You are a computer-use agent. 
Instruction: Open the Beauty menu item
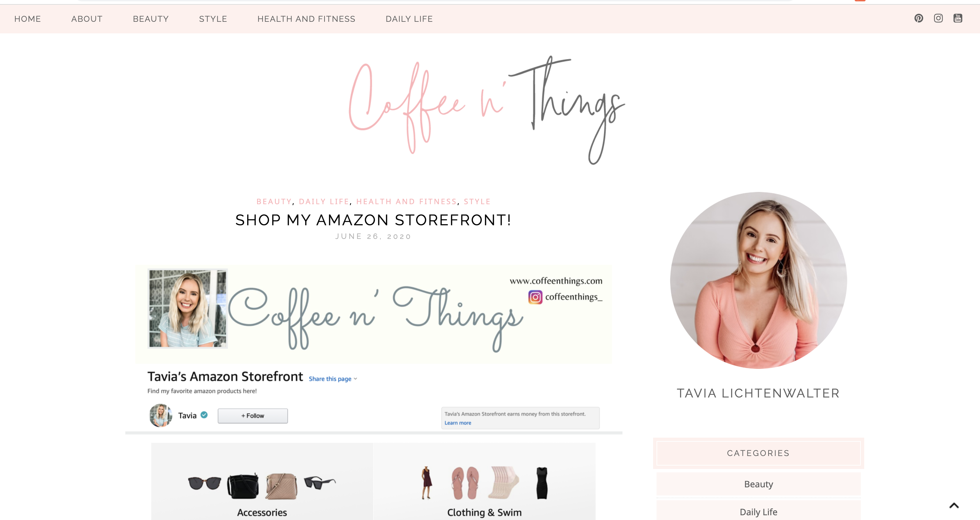[151, 19]
